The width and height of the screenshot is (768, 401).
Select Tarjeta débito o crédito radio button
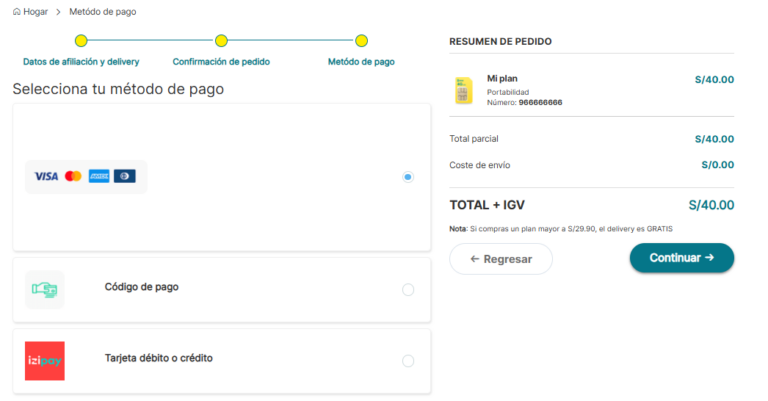pyautogui.click(x=408, y=361)
